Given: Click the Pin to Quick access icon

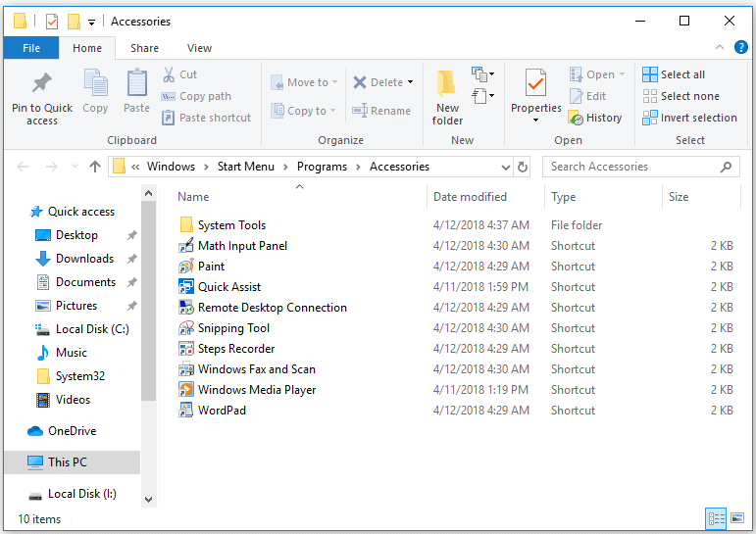Looking at the screenshot, I should point(42,83).
